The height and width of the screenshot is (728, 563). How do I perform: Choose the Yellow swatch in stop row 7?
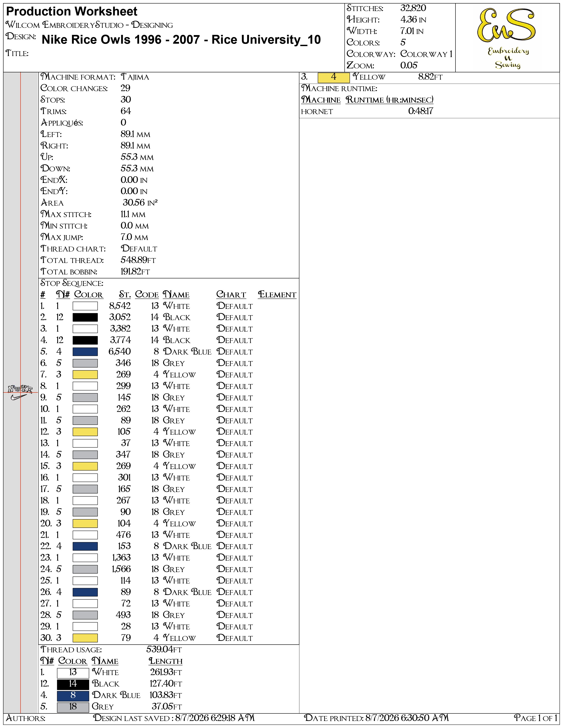85,375
